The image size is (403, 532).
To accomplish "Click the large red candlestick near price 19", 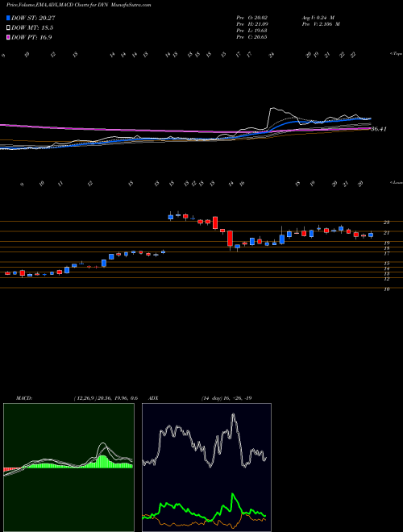I will tap(231, 238).
